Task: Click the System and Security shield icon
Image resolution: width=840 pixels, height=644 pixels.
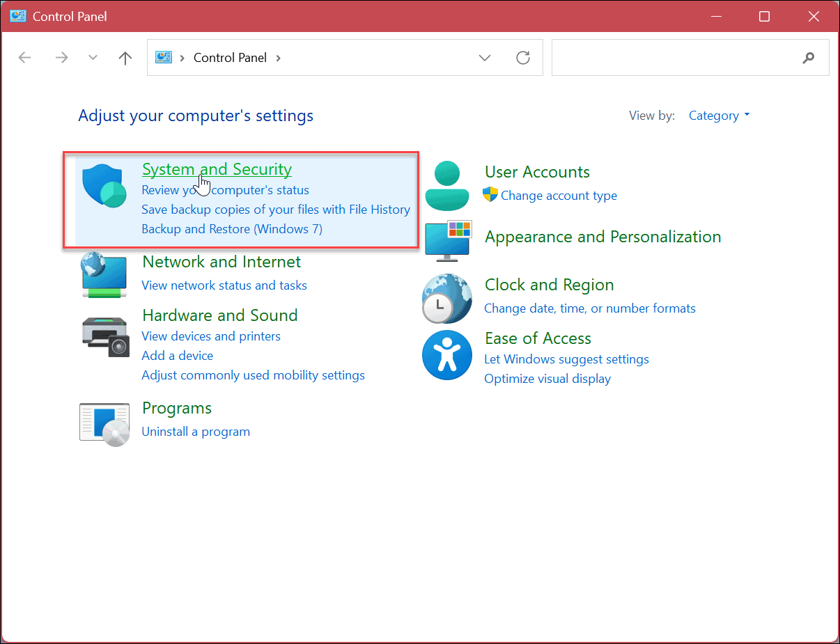Action: (x=104, y=186)
